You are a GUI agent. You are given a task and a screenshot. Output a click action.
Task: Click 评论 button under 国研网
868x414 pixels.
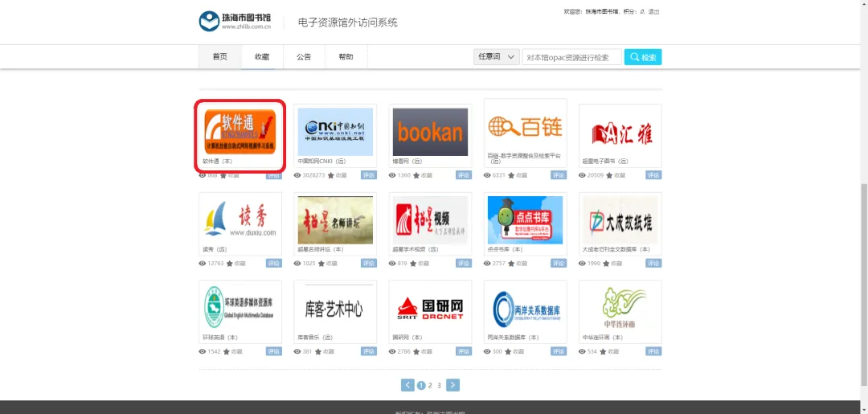click(x=464, y=351)
